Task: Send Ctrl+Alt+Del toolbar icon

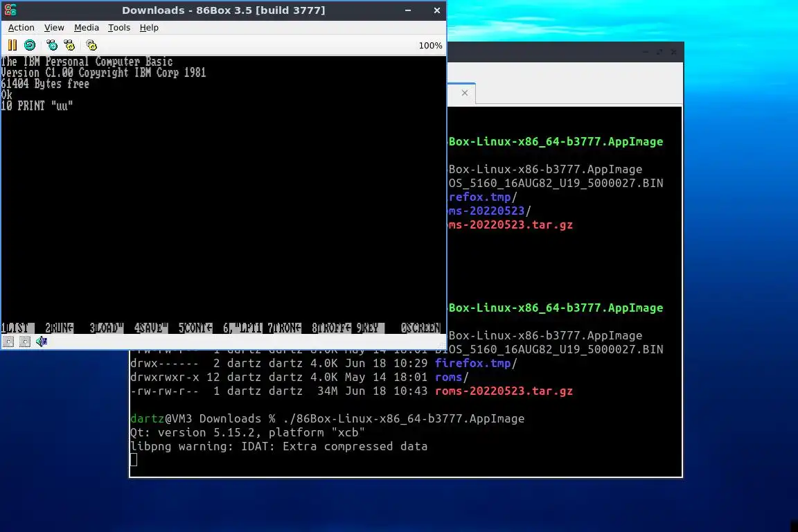Action: click(52, 45)
